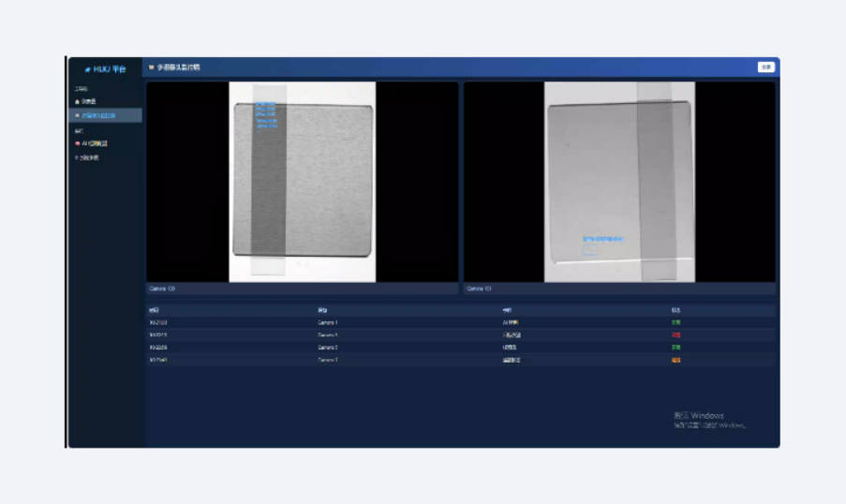The image size is (846, 504).
Task: Click the red AI detection icon in the sidebar
Action: 77,143
